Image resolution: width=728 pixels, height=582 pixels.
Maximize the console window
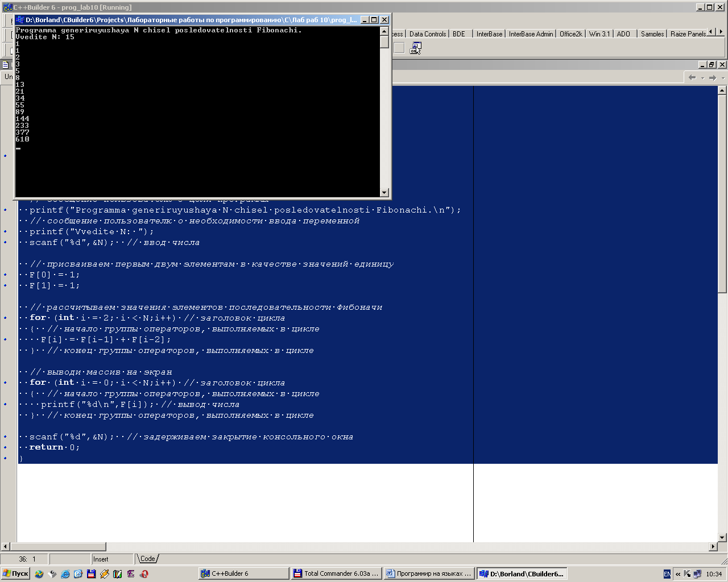pos(374,19)
